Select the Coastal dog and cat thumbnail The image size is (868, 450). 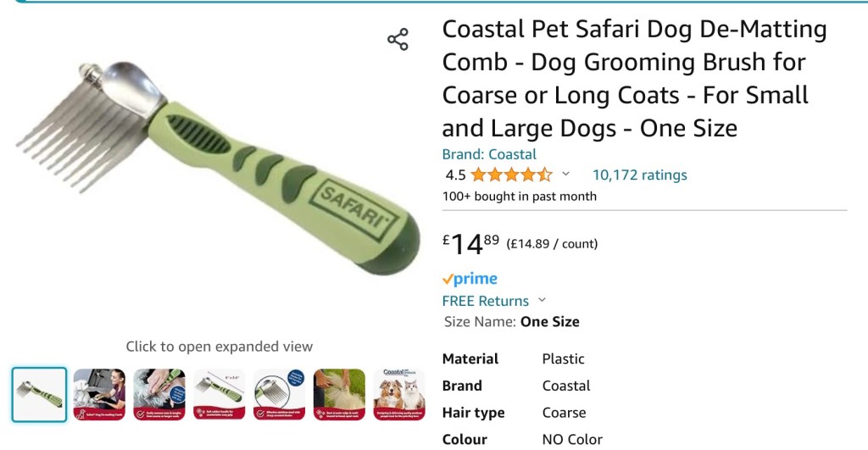tap(399, 395)
